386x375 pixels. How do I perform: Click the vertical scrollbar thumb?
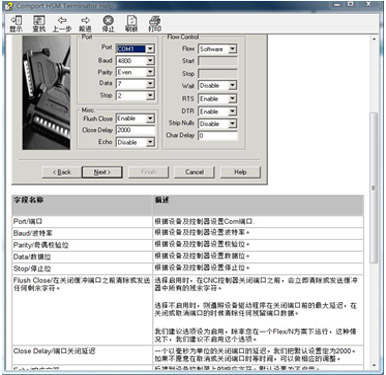(374, 188)
